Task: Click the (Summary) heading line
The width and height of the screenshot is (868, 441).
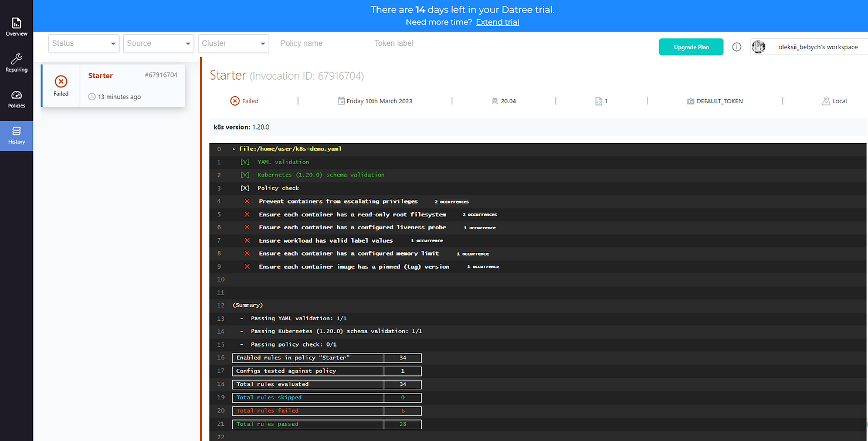Action: pos(247,305)
